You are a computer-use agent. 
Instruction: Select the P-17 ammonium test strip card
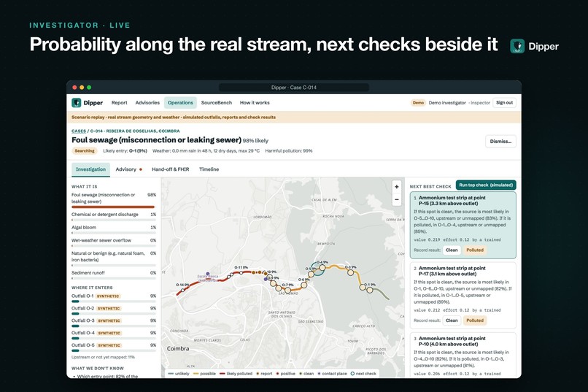click(x=463, y=296)
